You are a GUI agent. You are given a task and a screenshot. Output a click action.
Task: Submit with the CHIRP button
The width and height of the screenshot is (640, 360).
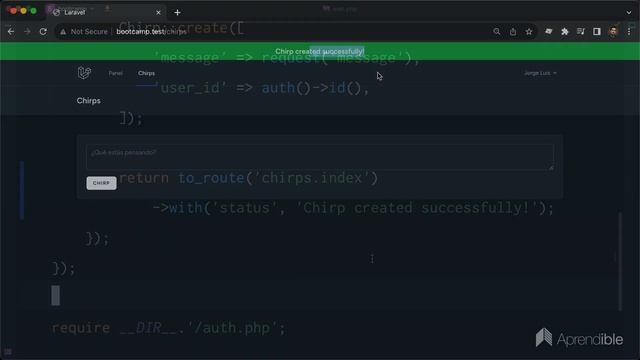[x=101, y=183]
